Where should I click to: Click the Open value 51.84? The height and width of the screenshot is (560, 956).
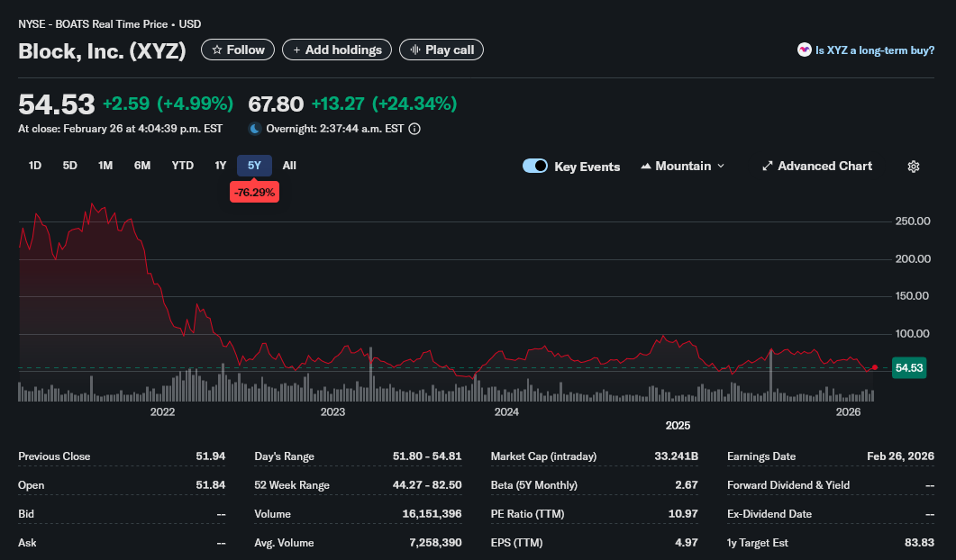(x=210, y=485)
